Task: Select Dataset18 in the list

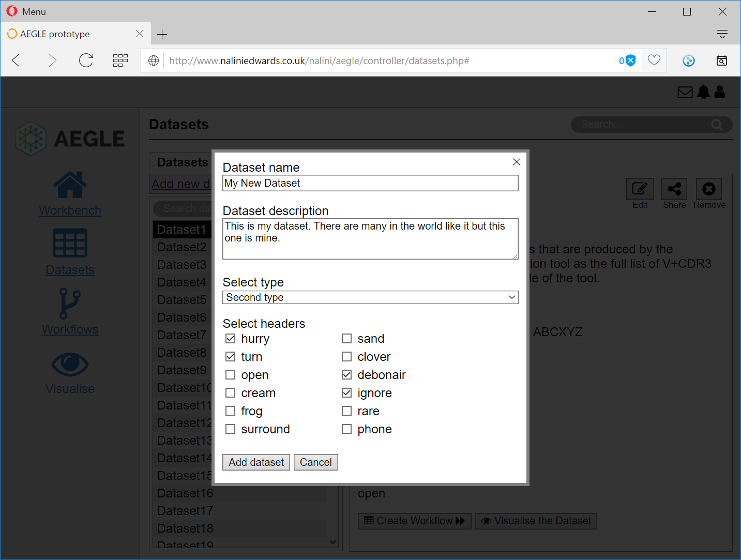Action: click(x=240, y=528)
